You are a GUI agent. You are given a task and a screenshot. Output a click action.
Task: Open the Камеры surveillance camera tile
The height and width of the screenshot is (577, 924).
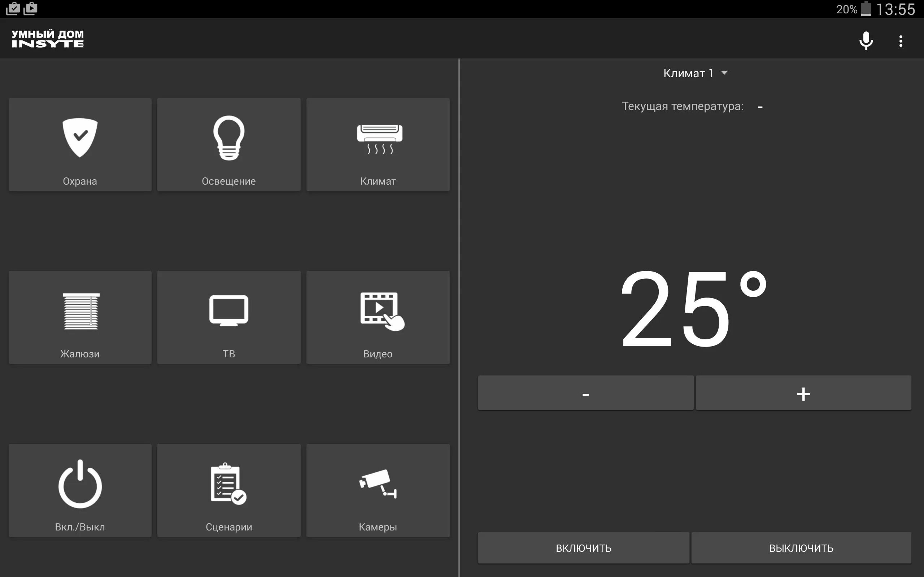[x=378, y=490]
